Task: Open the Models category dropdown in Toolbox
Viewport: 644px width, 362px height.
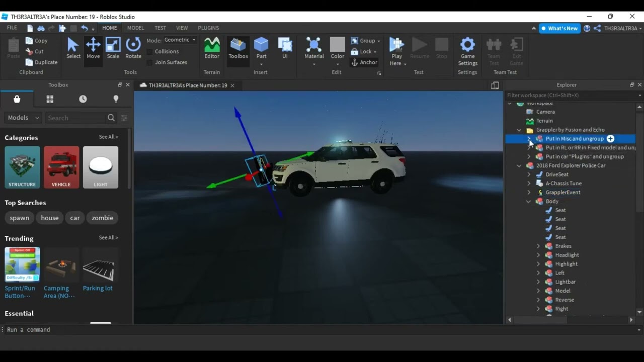Action: click(23, 118)
